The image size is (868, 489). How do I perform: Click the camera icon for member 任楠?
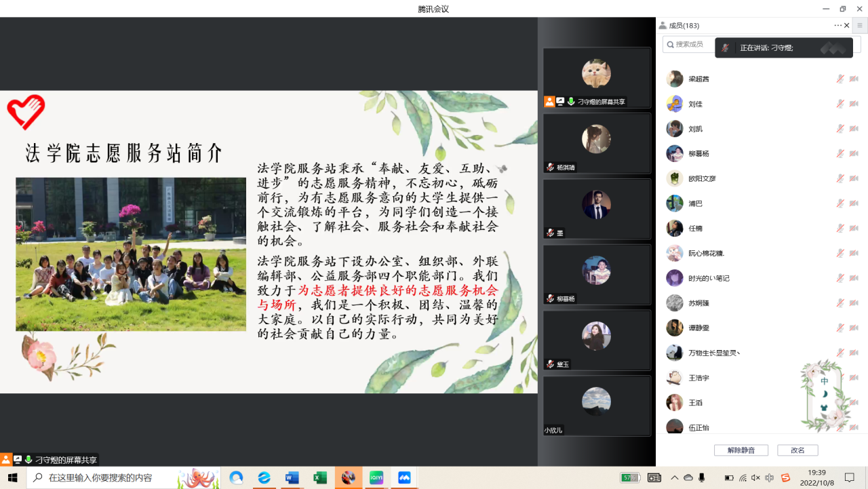pos(854,229)
